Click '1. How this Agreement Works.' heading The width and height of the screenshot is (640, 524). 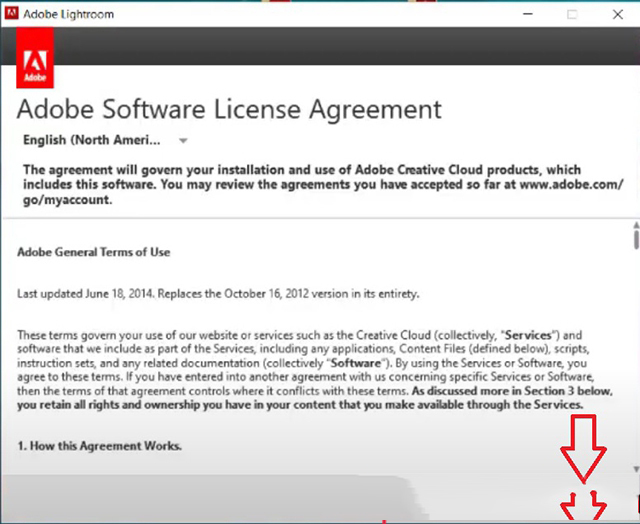point(100,446)
